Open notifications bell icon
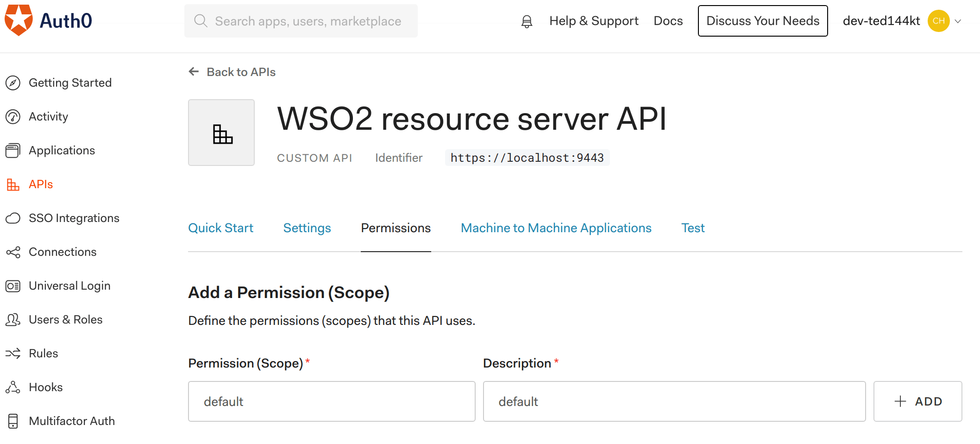The height and width of the screenshot is (444, 980). click(x=527, y=21)
